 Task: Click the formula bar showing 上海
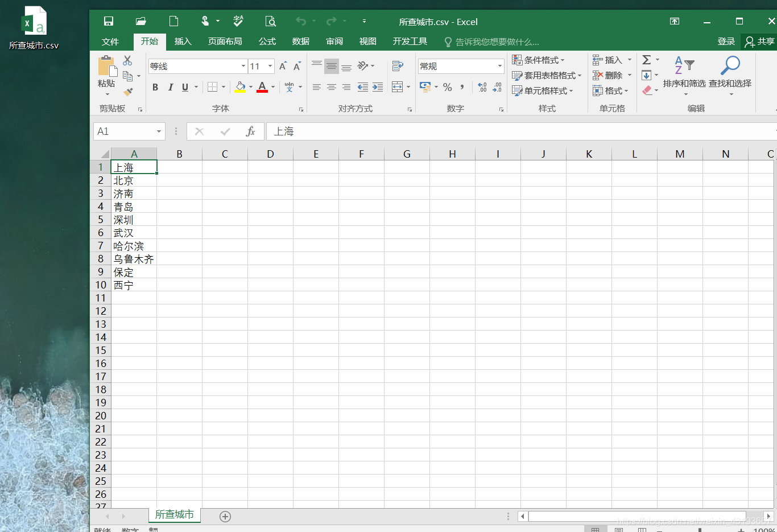click(520, 131)
